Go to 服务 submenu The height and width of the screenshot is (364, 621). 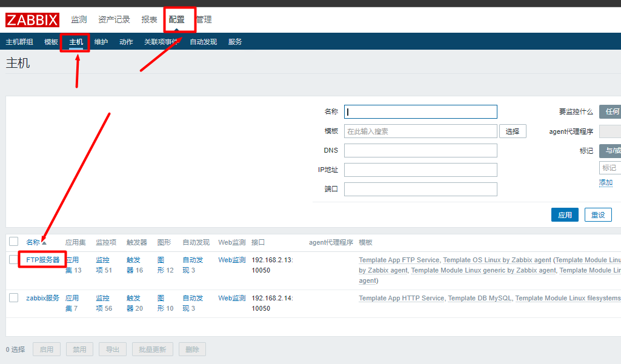(x=235, y=42)
